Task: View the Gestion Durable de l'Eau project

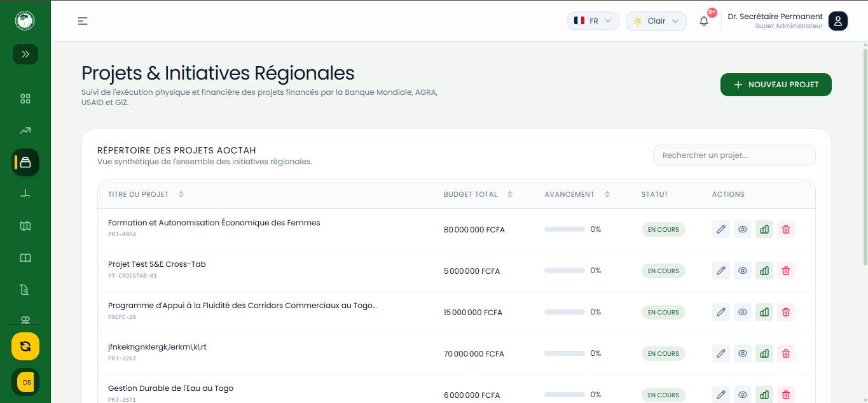Action: click(x=743, y=395)
